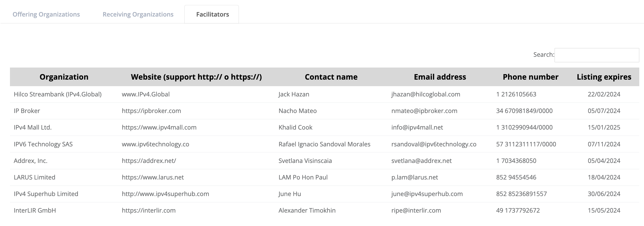The image size is (644, 226).
Task: Click the Search input field
Action: (597, 55)
